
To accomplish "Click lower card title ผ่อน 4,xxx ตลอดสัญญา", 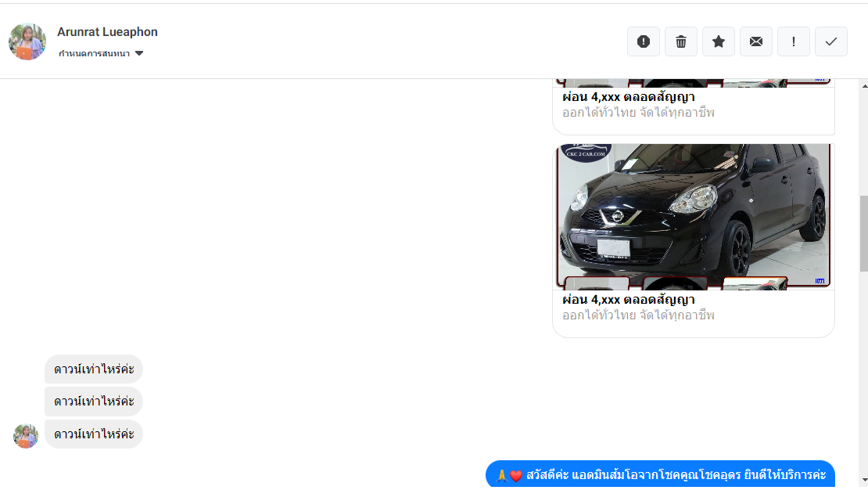I will (628, 300).
